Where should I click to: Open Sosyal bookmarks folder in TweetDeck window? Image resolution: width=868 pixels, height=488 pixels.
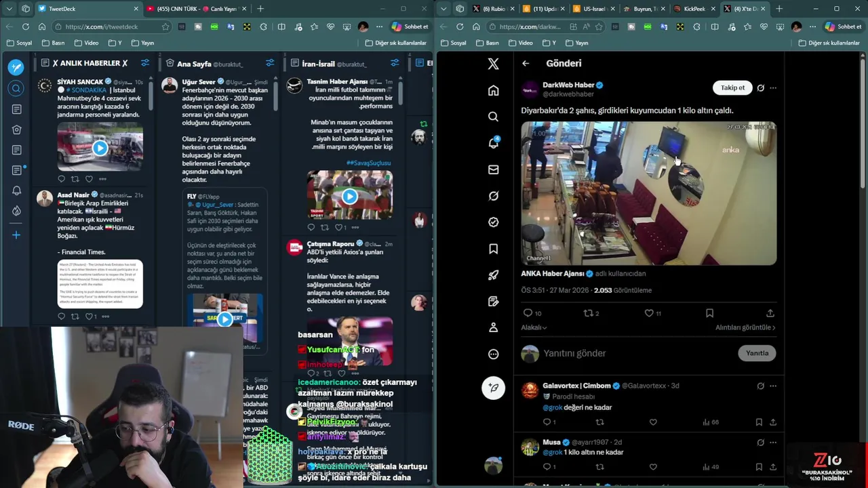(x=19, y=43)
